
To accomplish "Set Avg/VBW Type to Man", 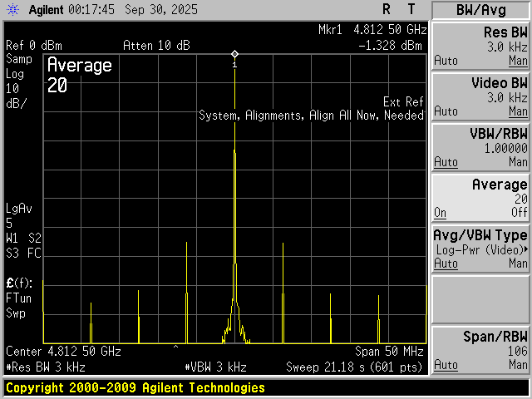I will pyautogui.click(x=518, y=264).
